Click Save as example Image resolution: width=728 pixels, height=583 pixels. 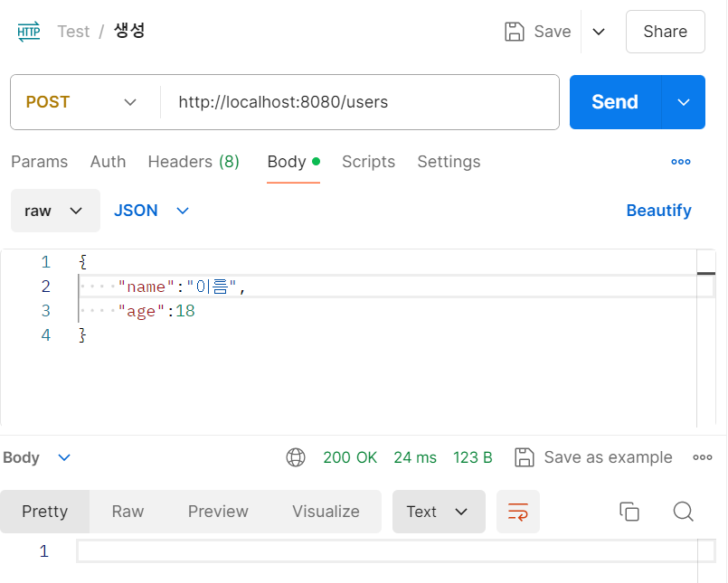click(593, 457)
